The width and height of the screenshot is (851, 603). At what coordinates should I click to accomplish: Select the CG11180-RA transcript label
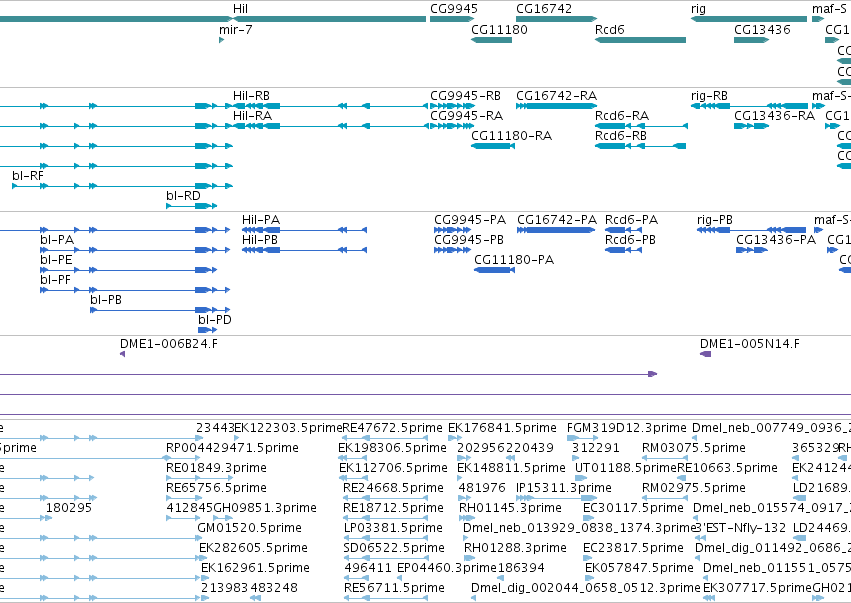click(511, 136)
